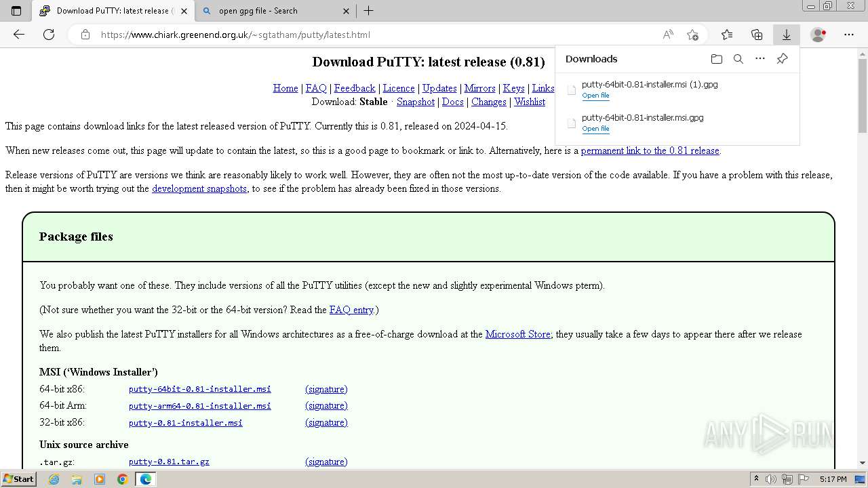Select putty-64bit-0.81-installer.msi.gpg download entry

[x=677, y=123]
